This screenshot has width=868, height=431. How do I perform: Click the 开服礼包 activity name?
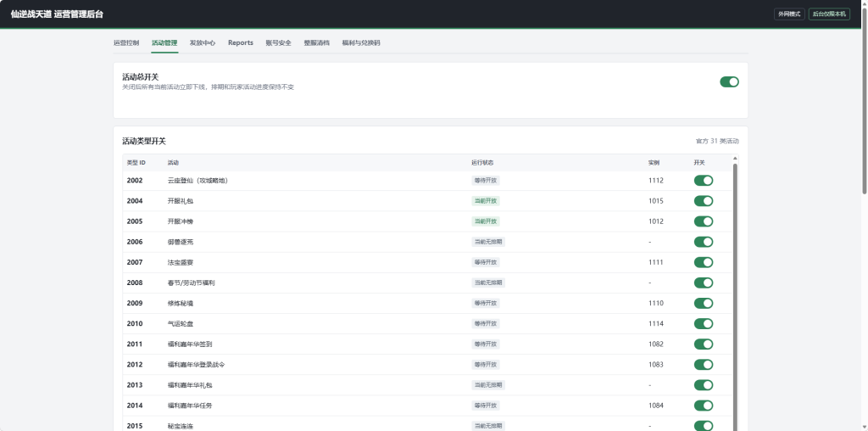(181, 201)
